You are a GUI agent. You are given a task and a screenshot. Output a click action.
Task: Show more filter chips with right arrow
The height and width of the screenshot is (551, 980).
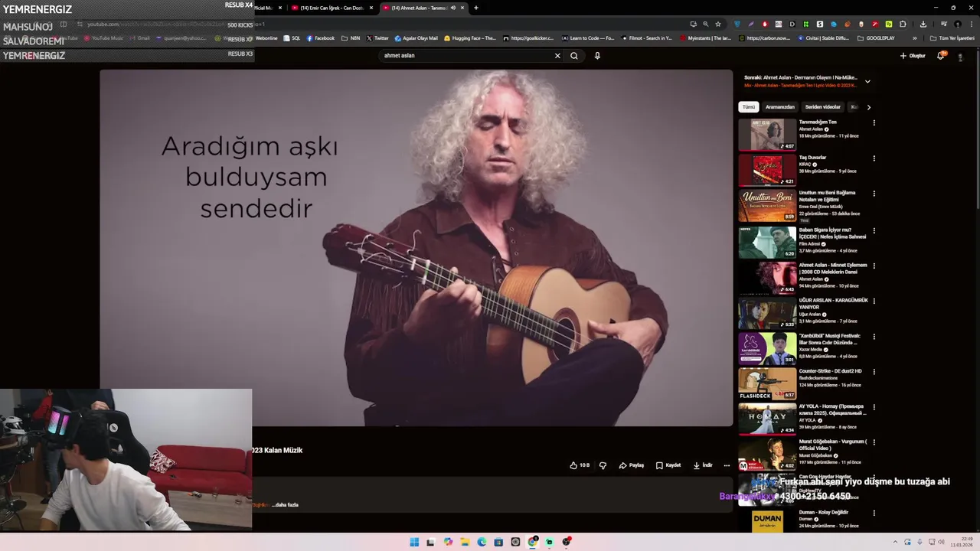pyautogui.click(x=868, y=107)
